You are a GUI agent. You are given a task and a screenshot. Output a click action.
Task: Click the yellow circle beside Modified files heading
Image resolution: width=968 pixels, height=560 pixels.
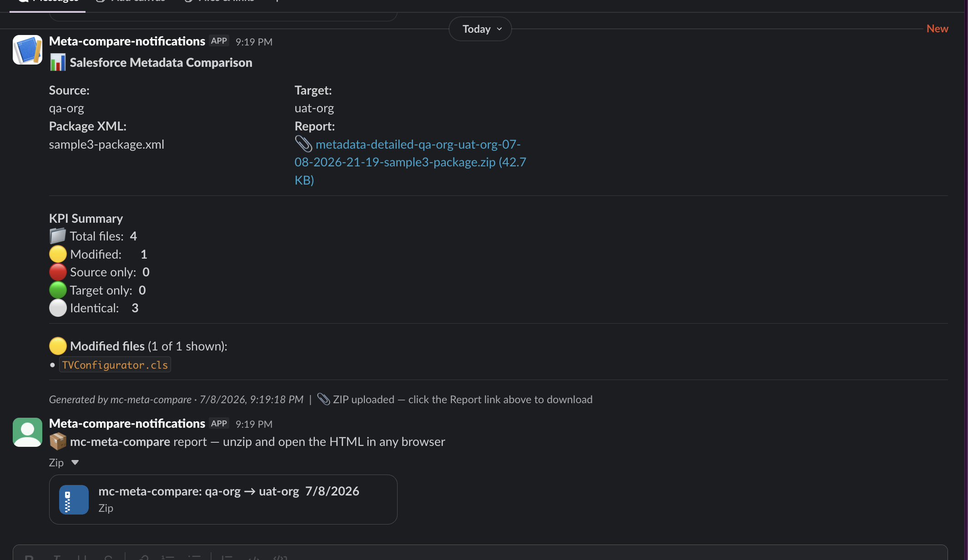pyautogui.click(x=58, y=346)
